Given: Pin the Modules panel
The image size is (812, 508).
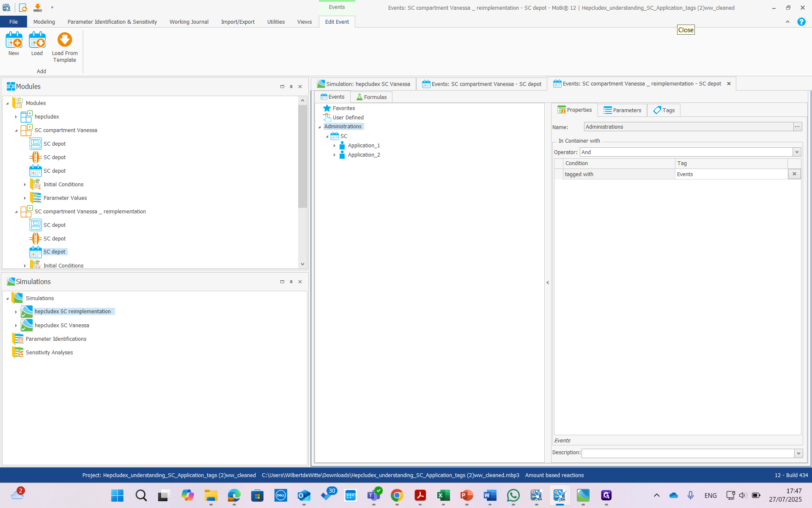Looking at the screenshot, I should pyautogui.click(x=291, y=86).
